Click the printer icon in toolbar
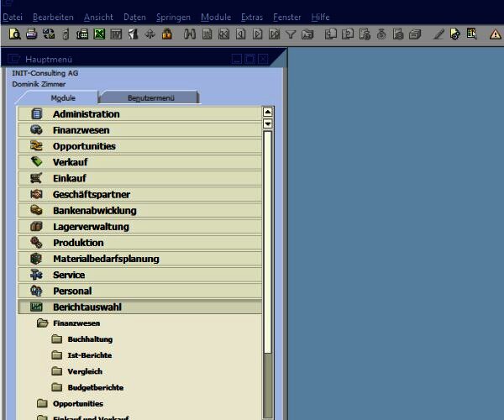 pos(31,34)
